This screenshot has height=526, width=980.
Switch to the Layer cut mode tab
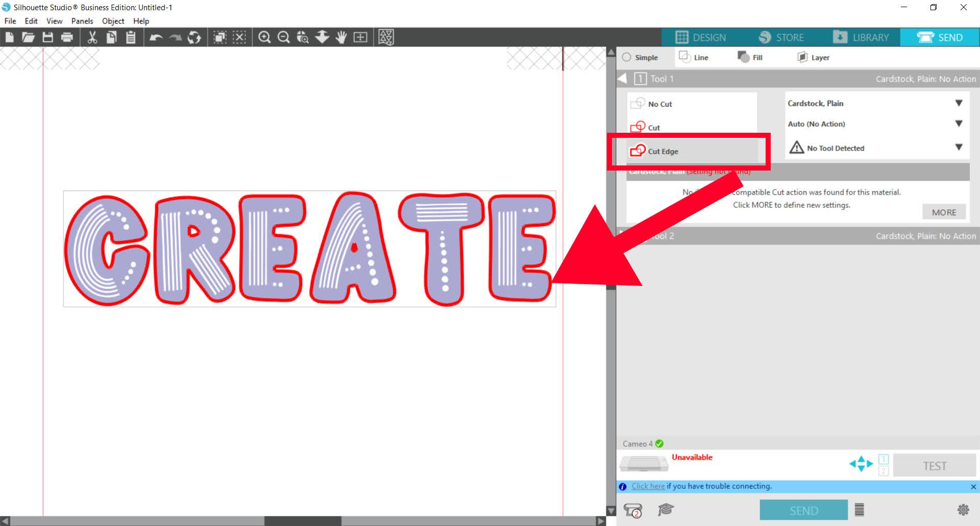[814, 57]
